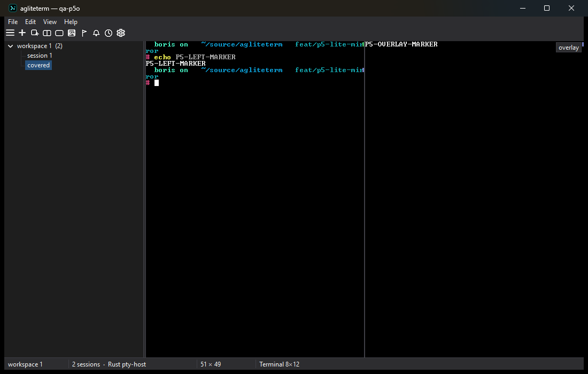Open settings via the gear icon
The image size is (588, 374).
pos(121,33)
